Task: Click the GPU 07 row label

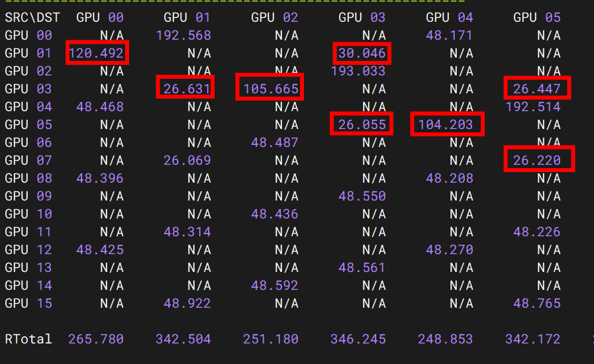Action: [x=28, y=160]
